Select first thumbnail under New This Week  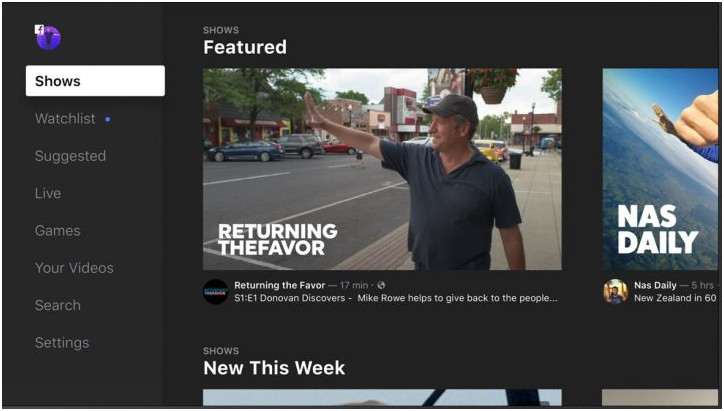pyautogui.click(x=382, y=398)
